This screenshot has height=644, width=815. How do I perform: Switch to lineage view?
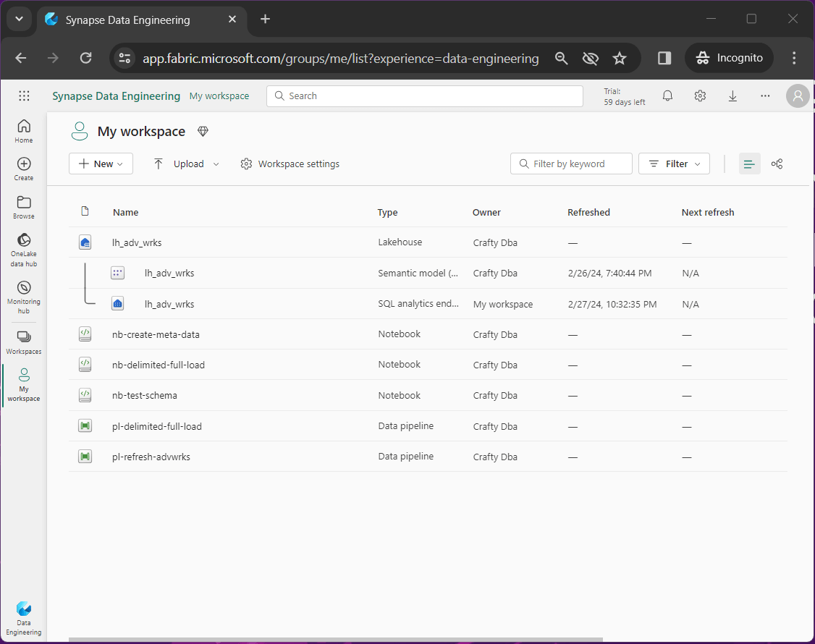click(777, 164)
